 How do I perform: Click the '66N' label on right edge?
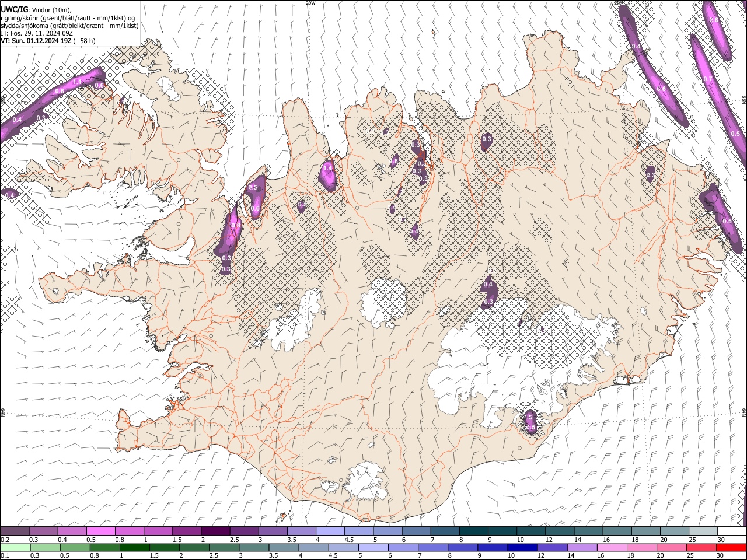744,100
